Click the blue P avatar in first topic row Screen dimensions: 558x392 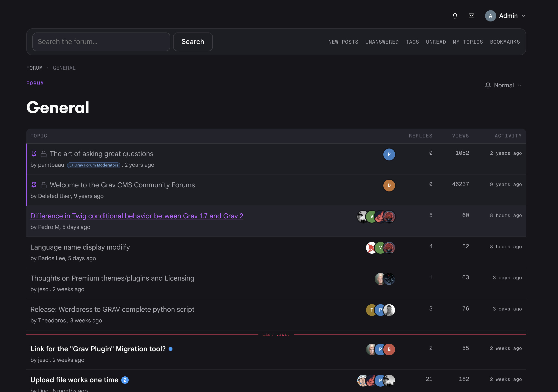(389, 154)
